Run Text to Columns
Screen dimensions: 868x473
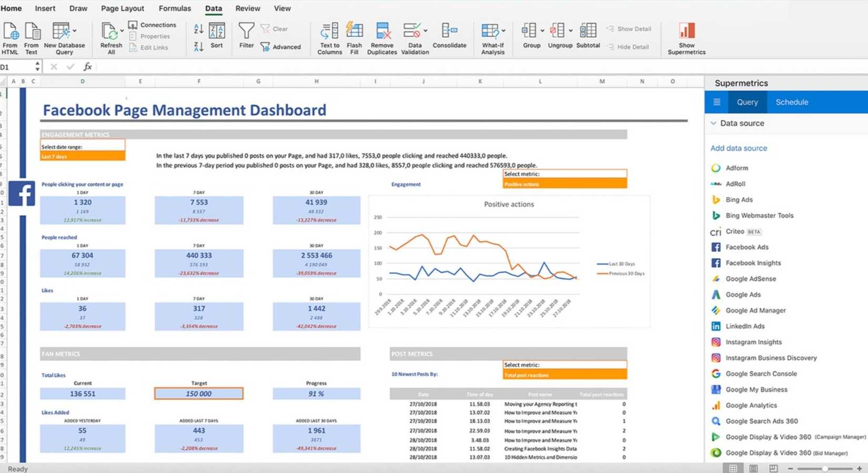pos(329,38)
